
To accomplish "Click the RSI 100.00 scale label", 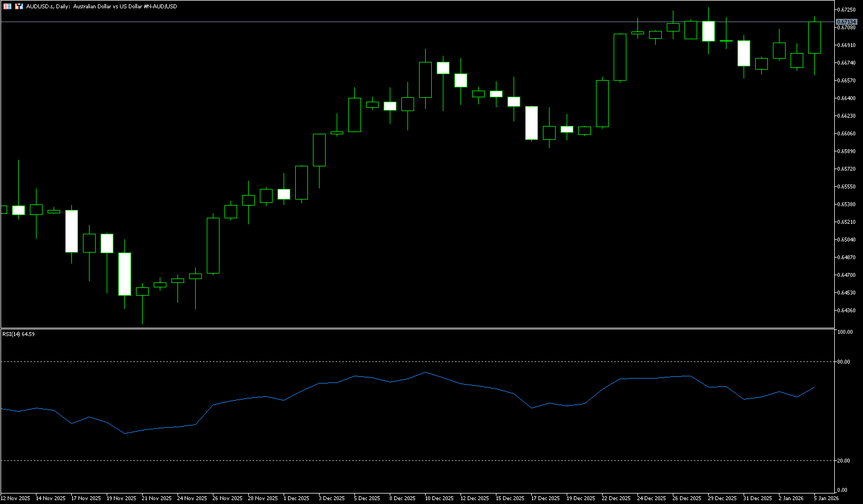I will (845, 332).
